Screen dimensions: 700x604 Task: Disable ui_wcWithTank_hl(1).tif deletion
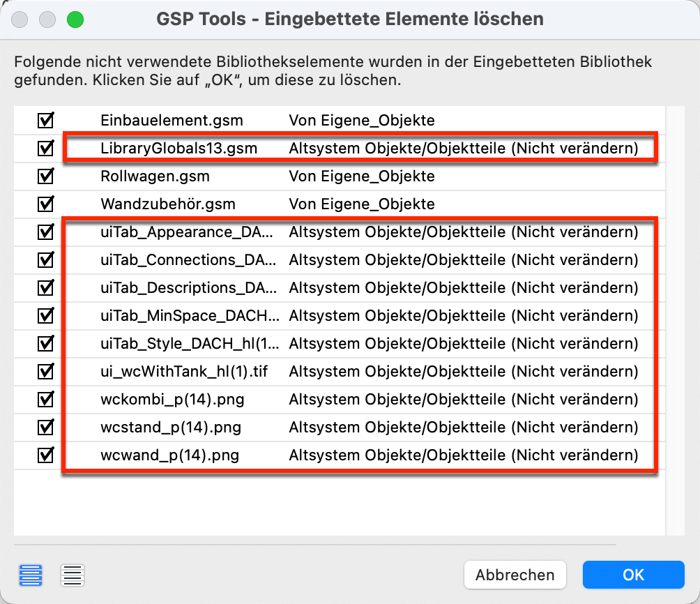click(x=45, y=371)
